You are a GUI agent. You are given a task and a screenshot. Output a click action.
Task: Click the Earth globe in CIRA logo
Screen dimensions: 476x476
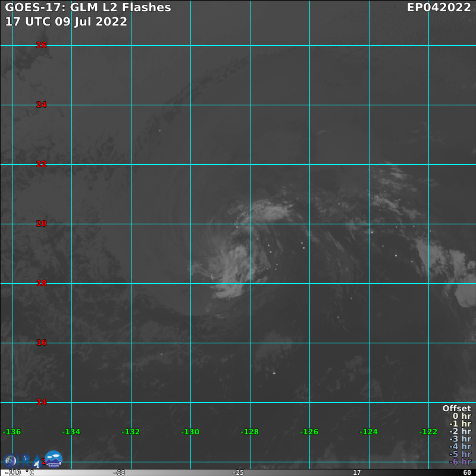(x=10, y=461)
